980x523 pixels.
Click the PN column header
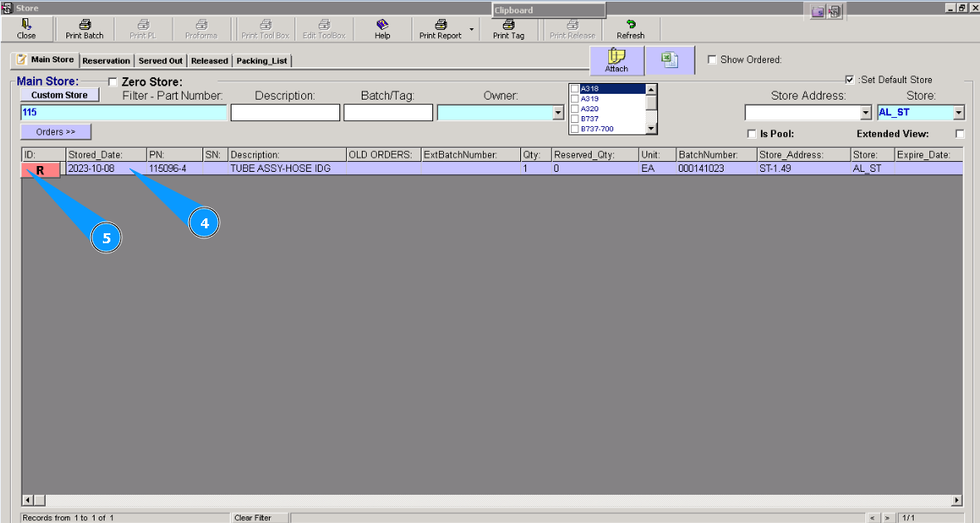[175, 154]
